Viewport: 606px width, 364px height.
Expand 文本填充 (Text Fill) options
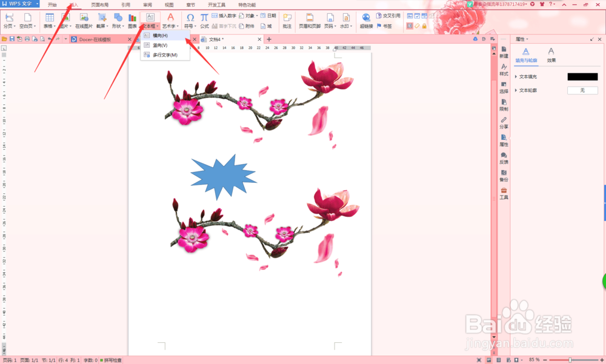click(x=515, y=76)
